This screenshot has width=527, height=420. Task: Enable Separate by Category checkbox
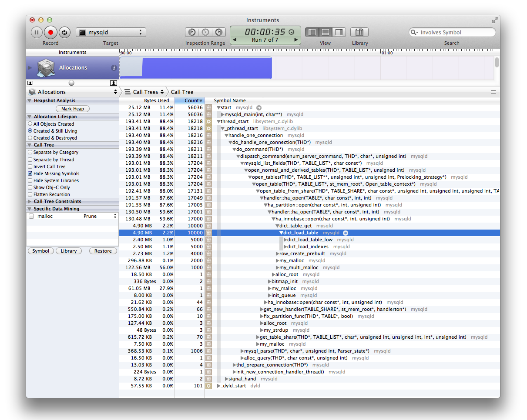(x=30, y=153)
